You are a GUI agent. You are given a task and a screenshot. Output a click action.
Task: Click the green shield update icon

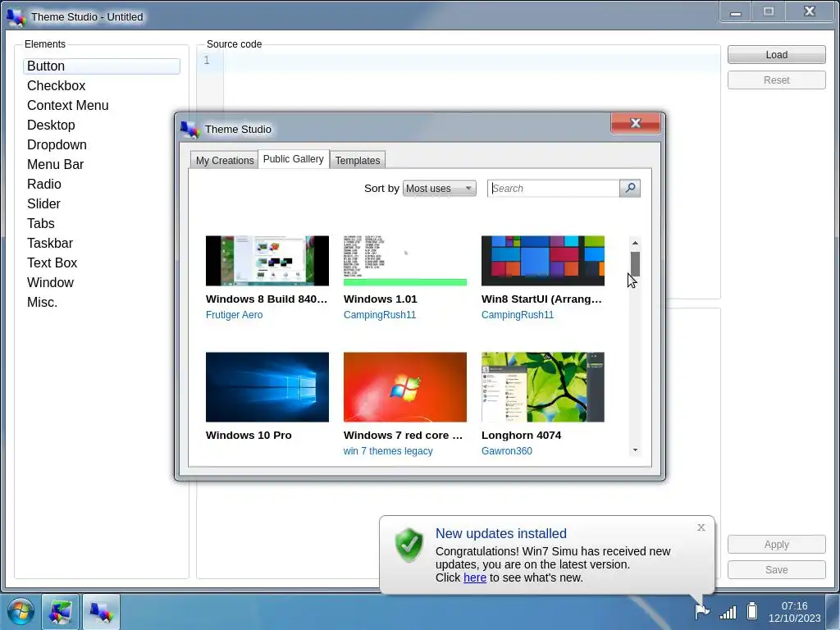point(409,545)
